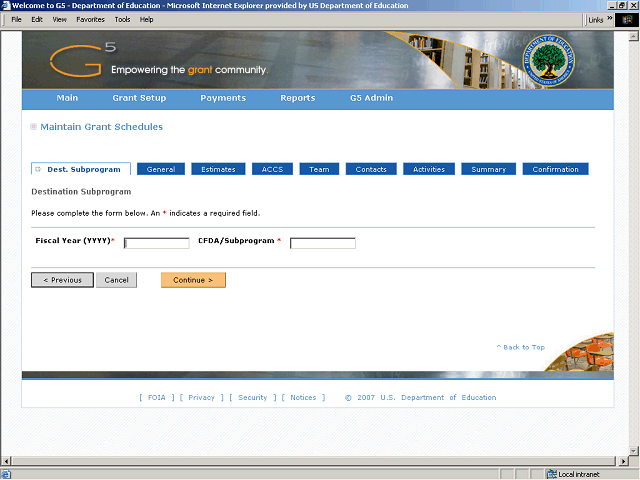Open the Reports navigation item

[298, 98]
